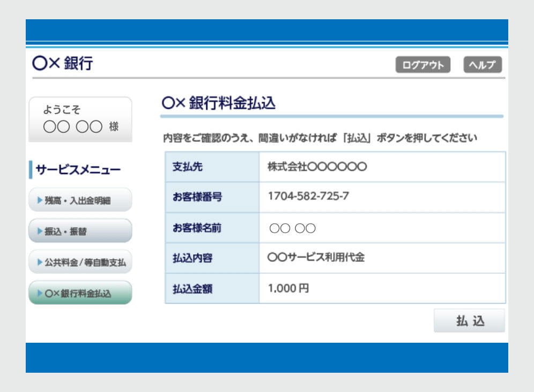The height and width of the screenshot is (392, 534).
Task: Click the ○× 銀行料金払込 page title
Action: click(218, 103)
